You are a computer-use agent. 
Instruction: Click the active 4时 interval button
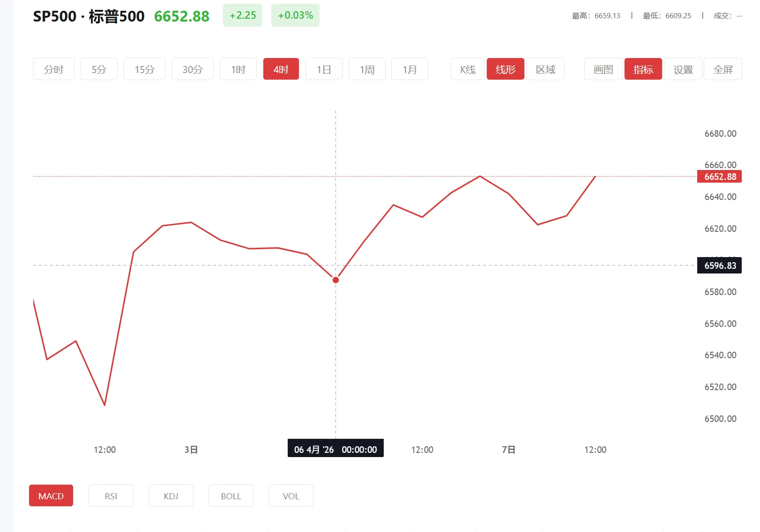(281, 69)
